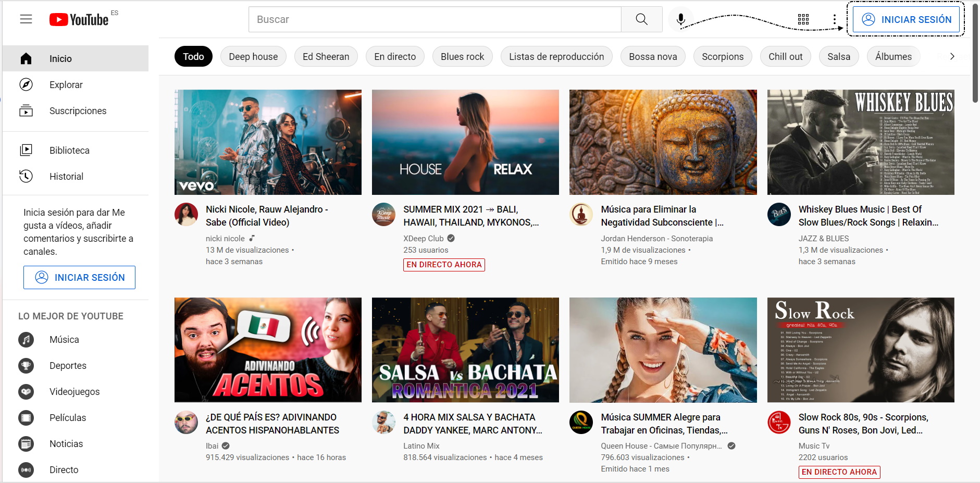
Task: Open the three-dot settings menu
Action: click(835, 19)
